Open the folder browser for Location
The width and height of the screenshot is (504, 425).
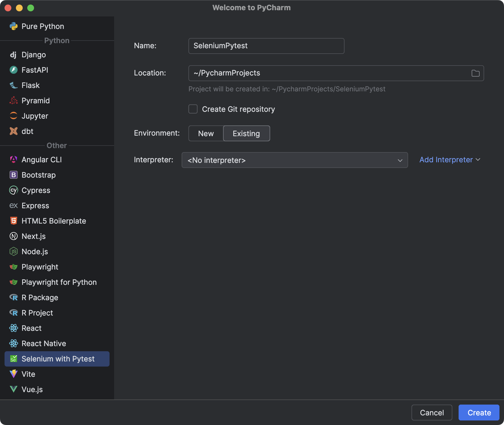[x=476, y=73]
